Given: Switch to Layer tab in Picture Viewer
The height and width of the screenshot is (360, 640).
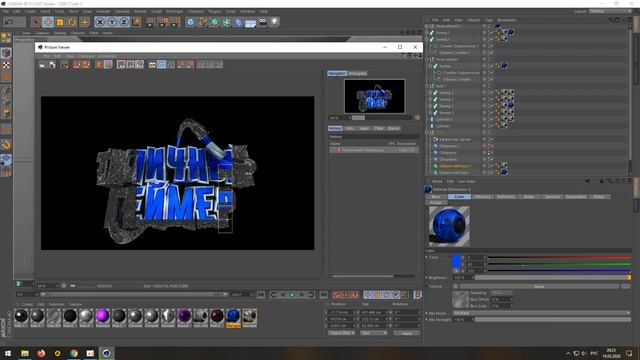Looking at the screenshot, I should pyautogui.click(x=364, y=129).
